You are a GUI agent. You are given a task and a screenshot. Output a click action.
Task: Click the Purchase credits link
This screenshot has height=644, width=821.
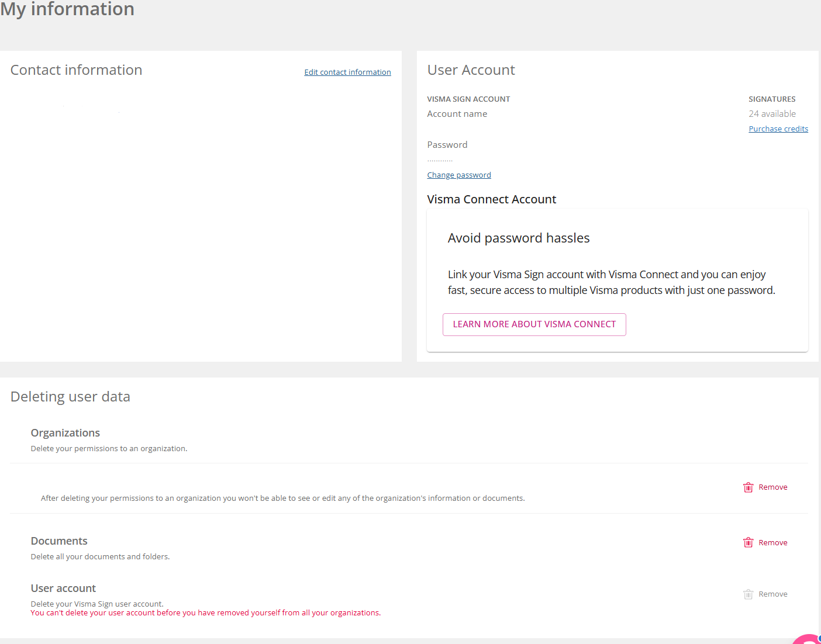[x=778, y=129]
